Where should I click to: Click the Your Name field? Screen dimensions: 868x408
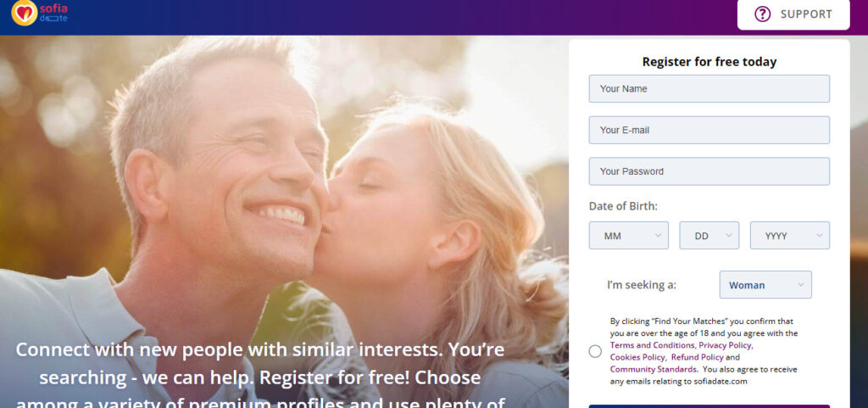(709, 88)
